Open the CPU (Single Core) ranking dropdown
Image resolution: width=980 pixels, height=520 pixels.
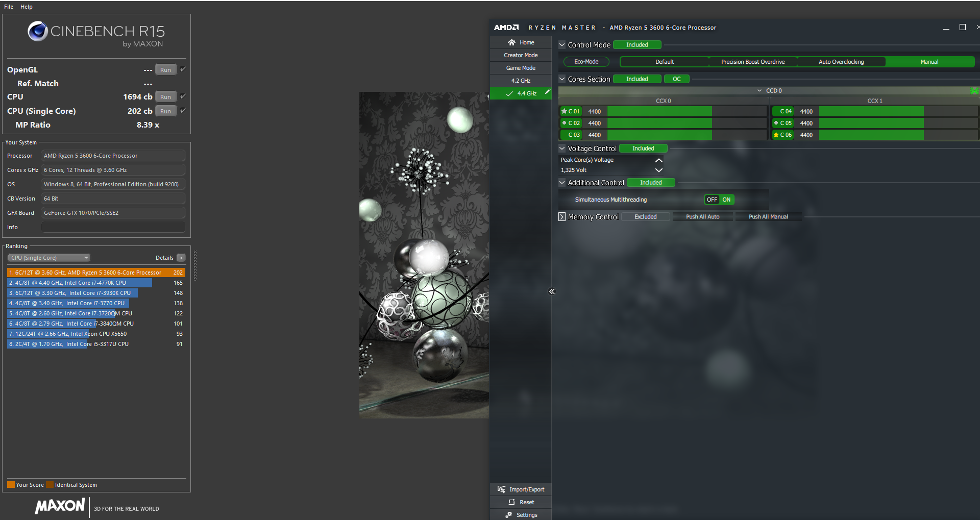49,258
